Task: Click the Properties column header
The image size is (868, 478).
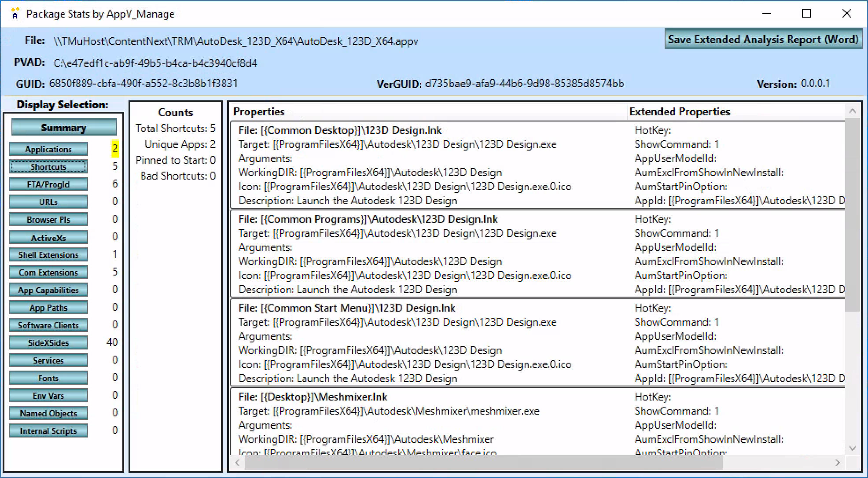Action: (x=428, y=111)
